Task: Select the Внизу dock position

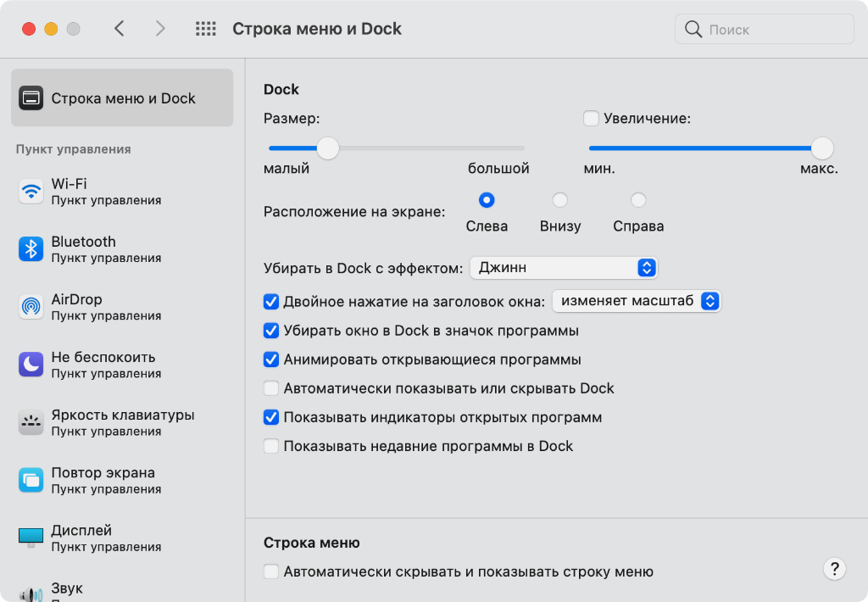Action: 559,201
